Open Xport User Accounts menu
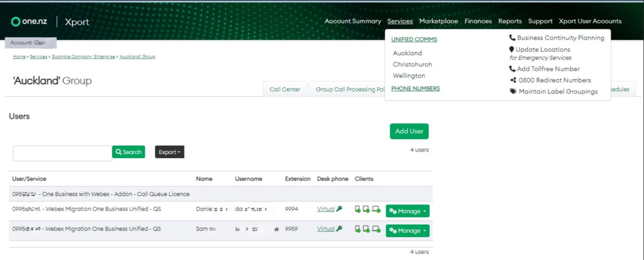The width and height of the screenshot is (644, 260). (590, 21)
